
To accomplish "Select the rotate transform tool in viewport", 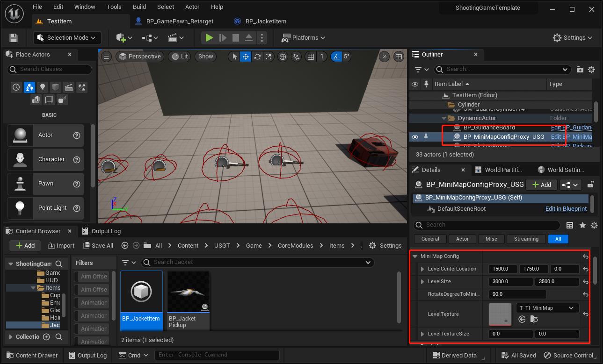I will coord(257,57).
